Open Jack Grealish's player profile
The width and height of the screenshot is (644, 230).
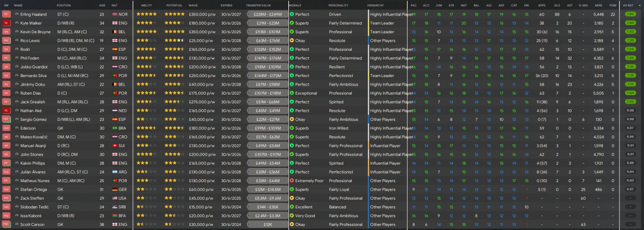32,102
